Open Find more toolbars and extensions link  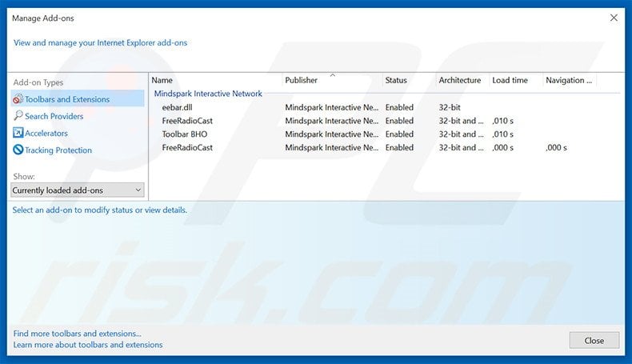(77, 334)
